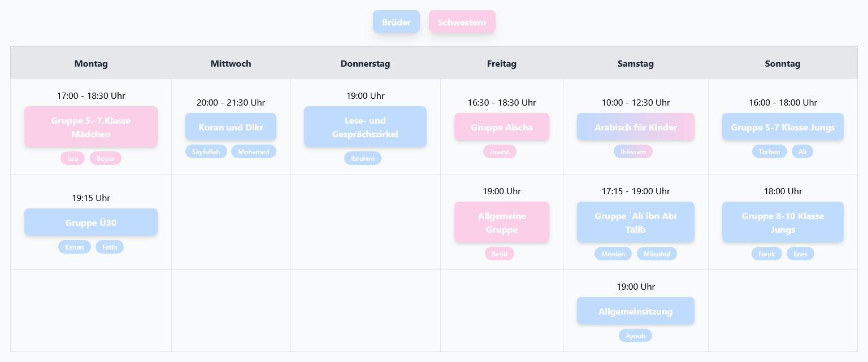Viewport: 868px width, 362px height.
Task: Select the Torben name tag
Action: (769, 151)
